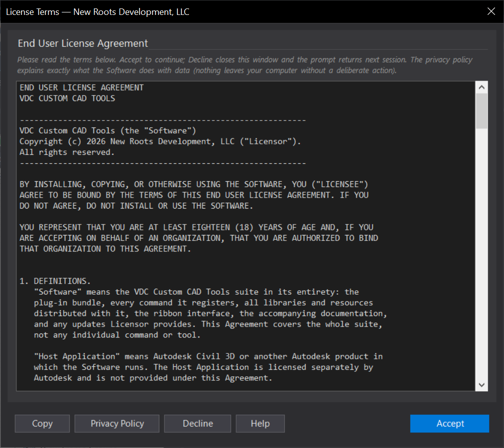Screen dimensions: 504x448
Task: Click the '"Software" means the VDC' line
Action: click(x=196, y=292)
